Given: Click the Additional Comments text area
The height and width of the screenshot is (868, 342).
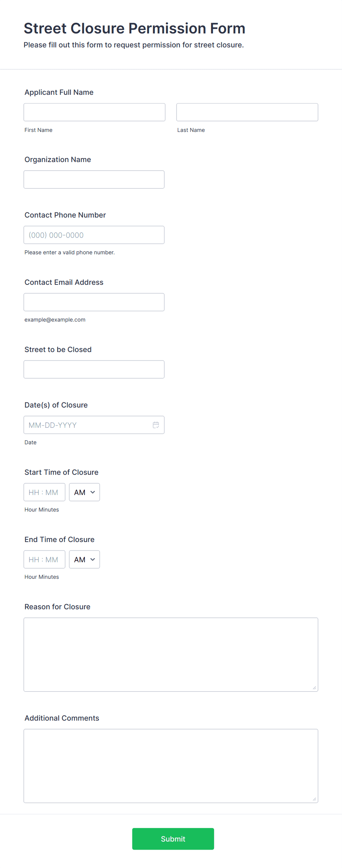Looking at the screenshot, I should coord(171,766).
